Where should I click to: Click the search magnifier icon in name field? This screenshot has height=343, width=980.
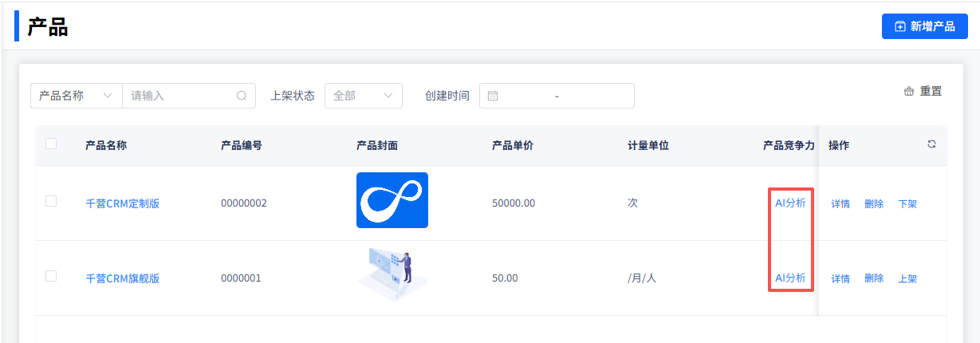pyautogui.click(x=242, y=96)
